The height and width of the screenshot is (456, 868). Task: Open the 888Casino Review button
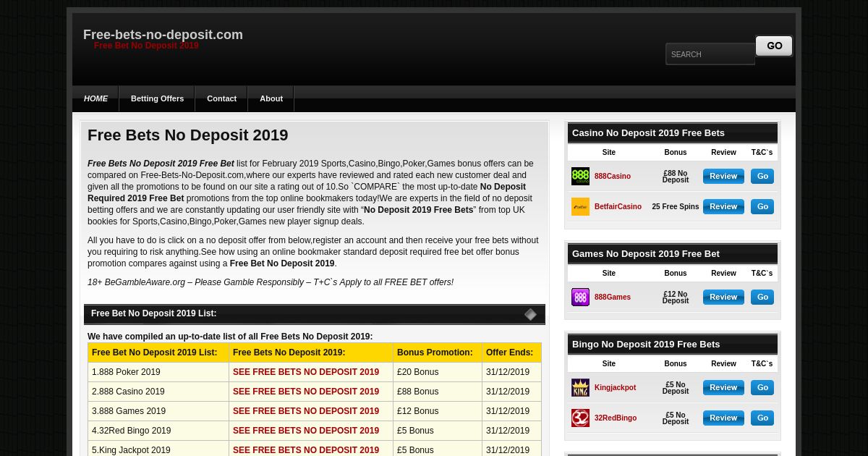723,176
